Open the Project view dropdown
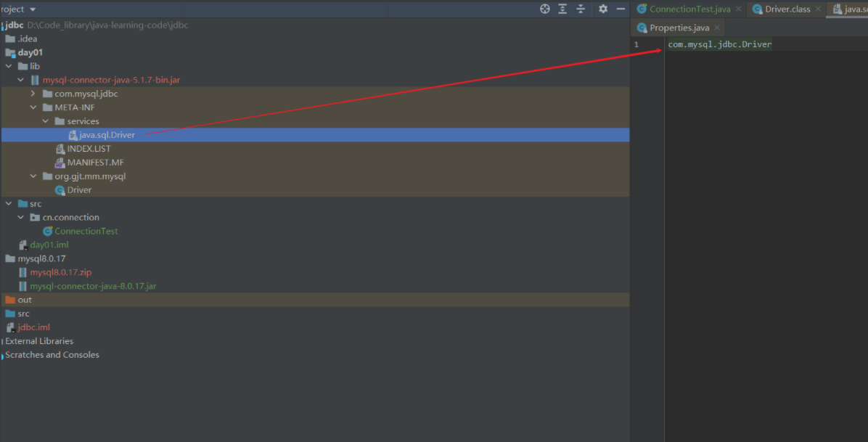This screenshot has height=442, width=868. tap(33, 9)
